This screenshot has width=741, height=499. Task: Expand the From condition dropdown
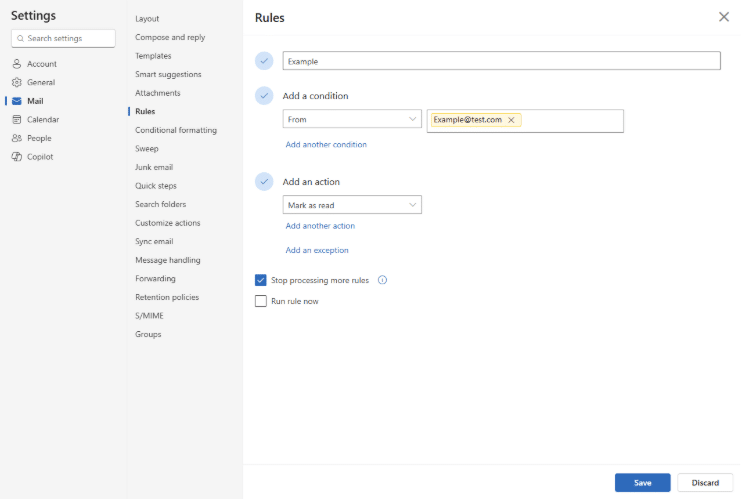click(352, 120)
